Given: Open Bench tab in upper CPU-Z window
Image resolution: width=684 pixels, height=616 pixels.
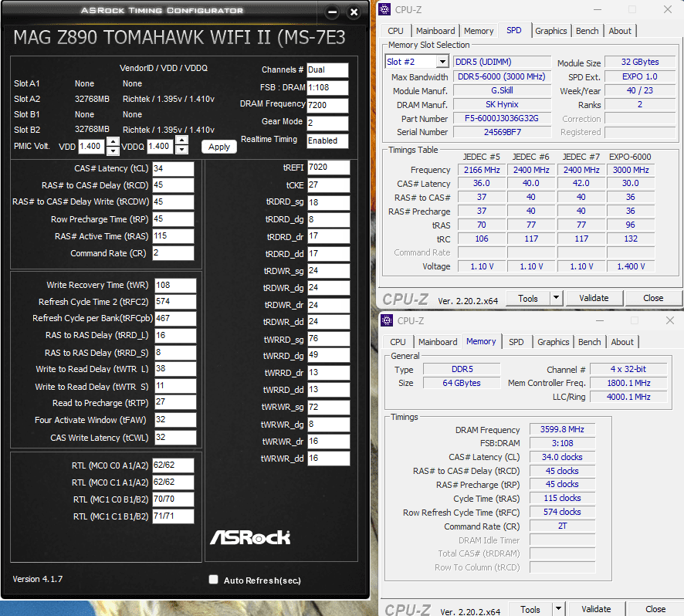Looking at the screenshot, I should tap(587, 31).
